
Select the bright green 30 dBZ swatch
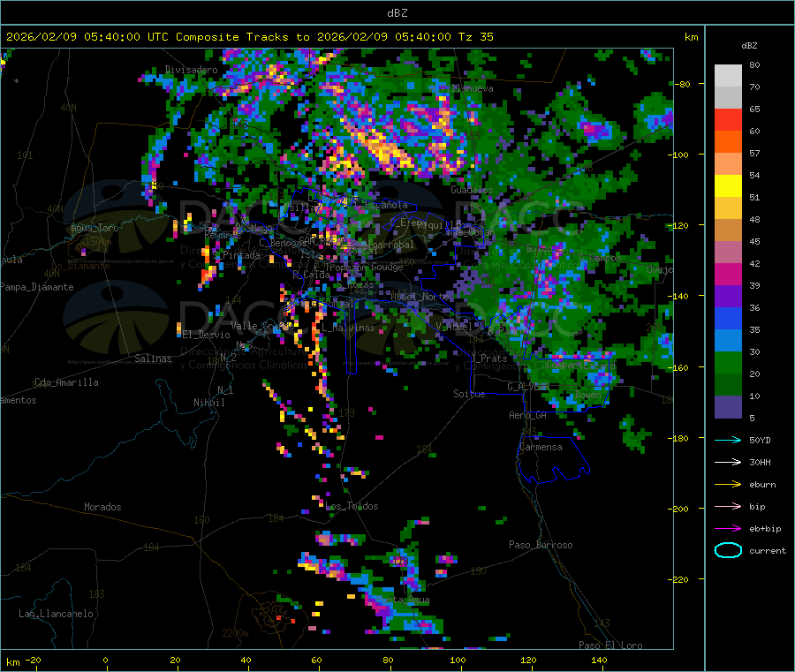(728, 362)
